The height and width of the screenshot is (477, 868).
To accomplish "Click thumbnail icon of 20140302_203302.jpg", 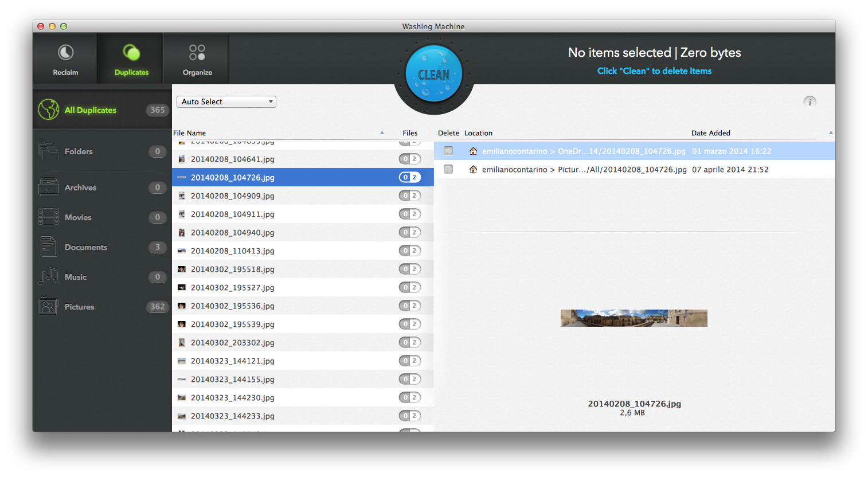I will click(x=182, y=342).
